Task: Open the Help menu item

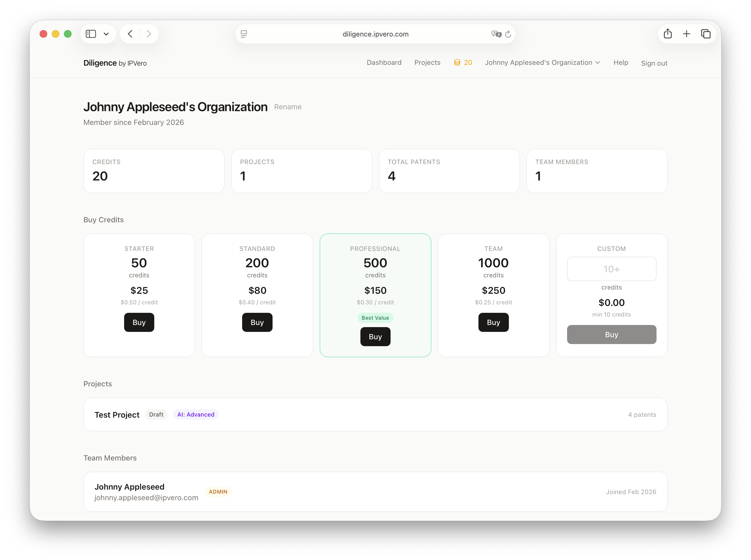Action: coord(621,63)
